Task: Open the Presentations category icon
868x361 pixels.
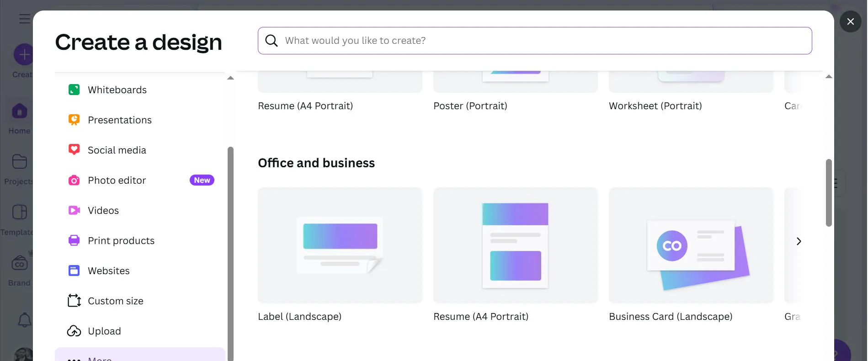Action: 74,120
